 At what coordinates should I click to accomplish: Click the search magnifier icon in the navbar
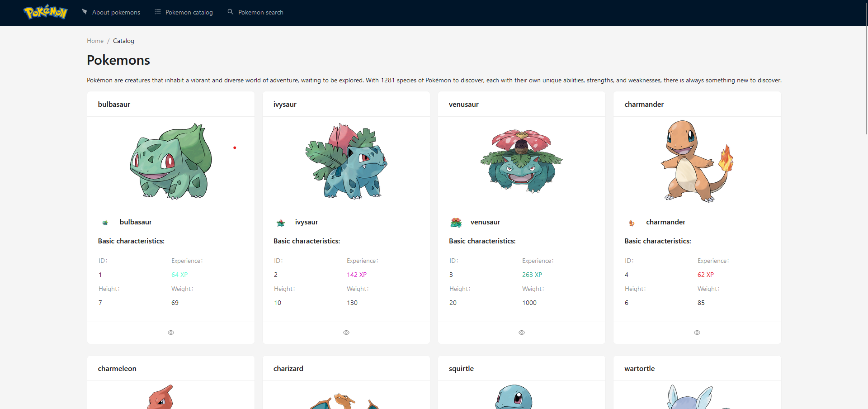[231, 12]
